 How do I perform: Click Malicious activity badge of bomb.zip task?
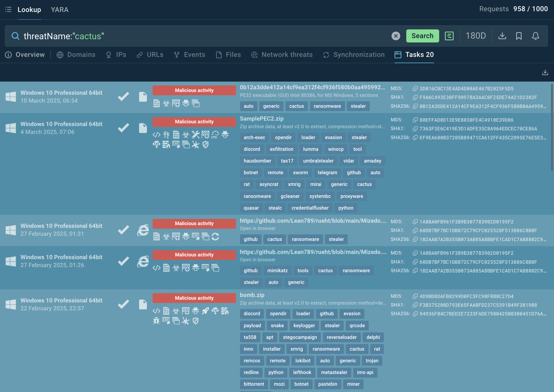(x=194, y=298)
